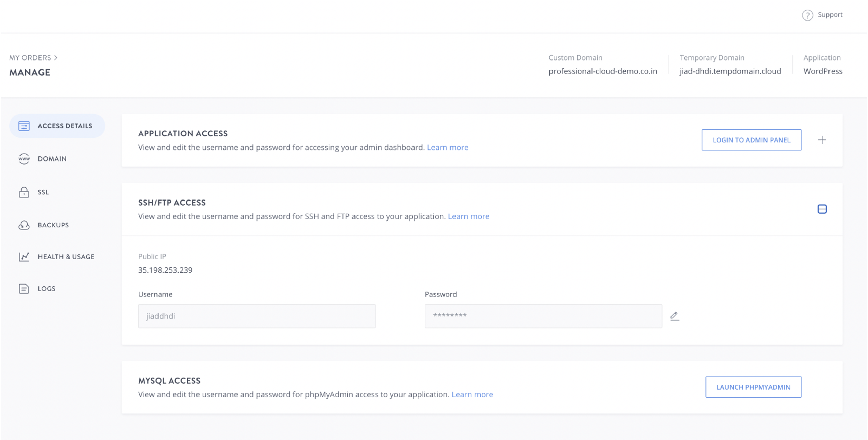Click the Backups cloud icon
Screen dimensions: 868x440
click(24, 225)
